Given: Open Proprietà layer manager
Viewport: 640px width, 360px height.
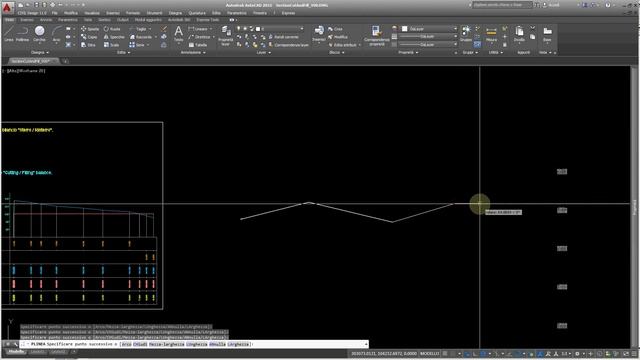Looking at the screenshot, I should [x=226, y=36].
